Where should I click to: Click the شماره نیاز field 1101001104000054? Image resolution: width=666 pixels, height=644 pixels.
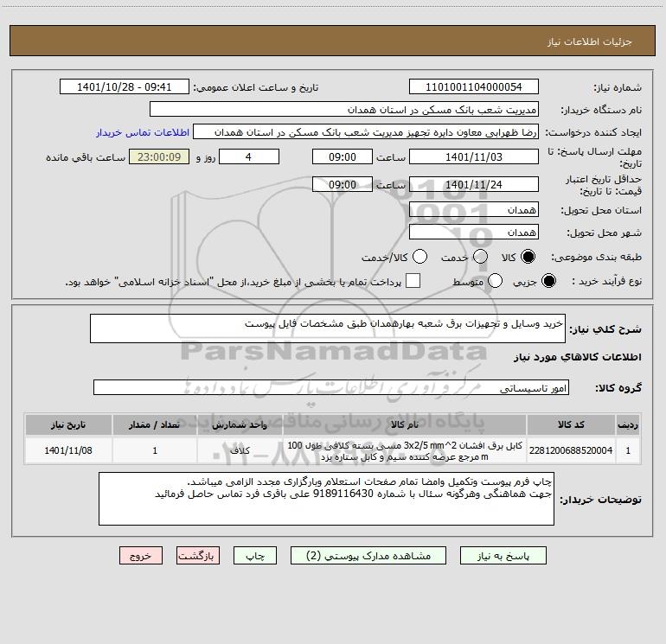(x=474, y=87)
